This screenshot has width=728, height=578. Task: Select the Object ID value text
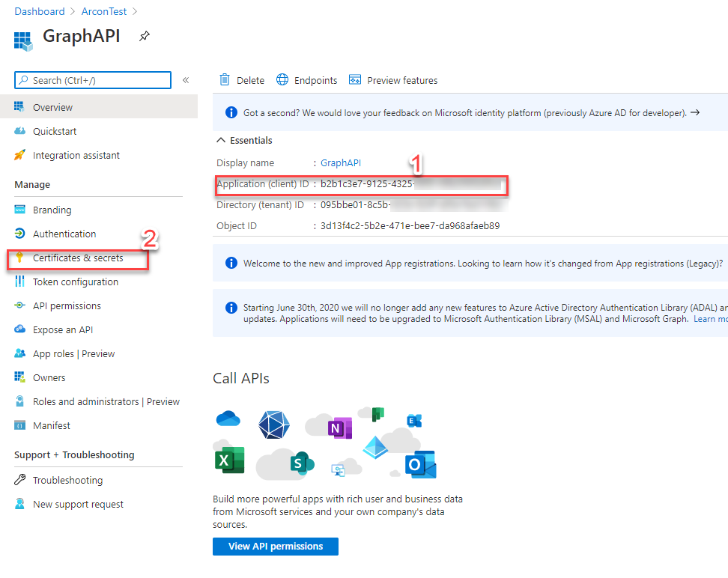pyautogui.click(x=410, y=225)
